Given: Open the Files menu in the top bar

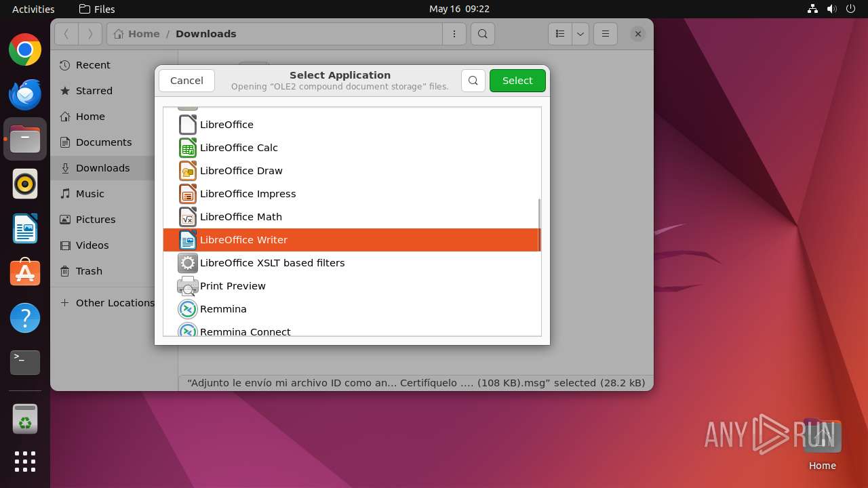Looking at the screenshot, I should click(x=97, y=9).
